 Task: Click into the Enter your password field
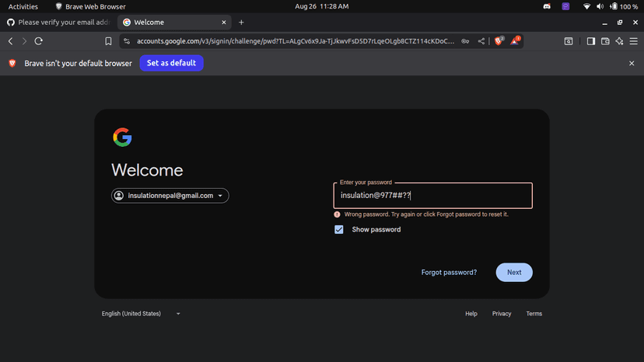pos(432,196)
